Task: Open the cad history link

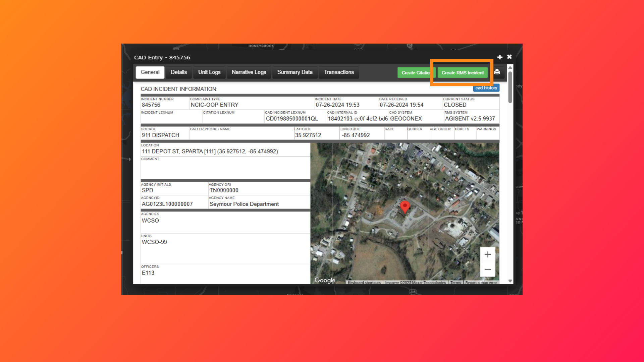Action: [486, 88]
